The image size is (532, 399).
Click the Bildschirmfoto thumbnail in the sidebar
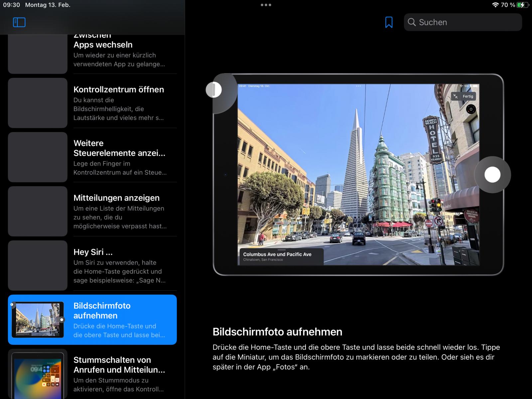click(38, 320)
